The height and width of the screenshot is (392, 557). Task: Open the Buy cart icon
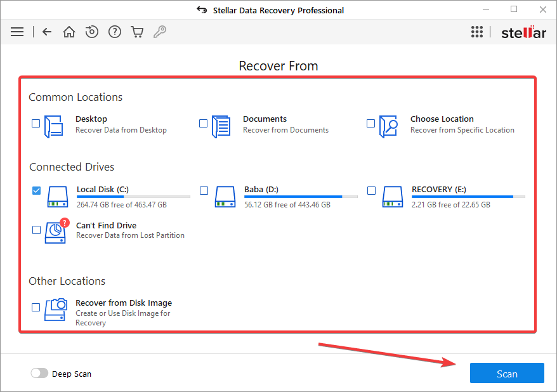[137, 32]
